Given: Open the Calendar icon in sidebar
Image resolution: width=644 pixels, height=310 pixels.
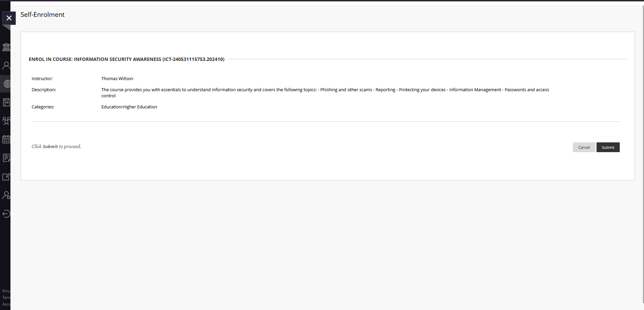Looking at the screenshot, I should (x=6, y=139).
